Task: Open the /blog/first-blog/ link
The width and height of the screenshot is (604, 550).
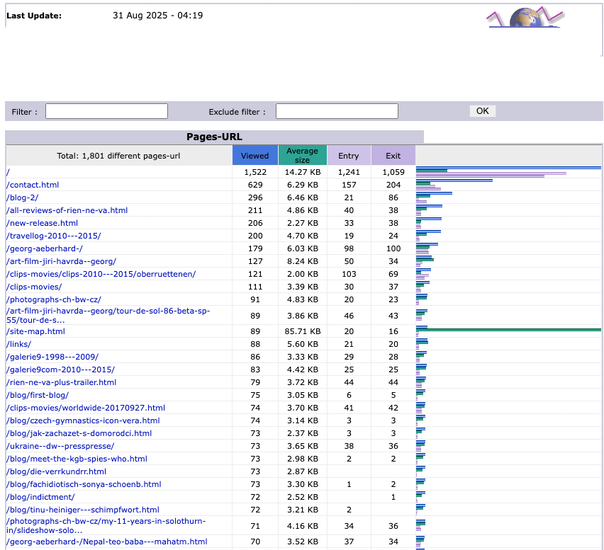Action: [x=37, y=395]
